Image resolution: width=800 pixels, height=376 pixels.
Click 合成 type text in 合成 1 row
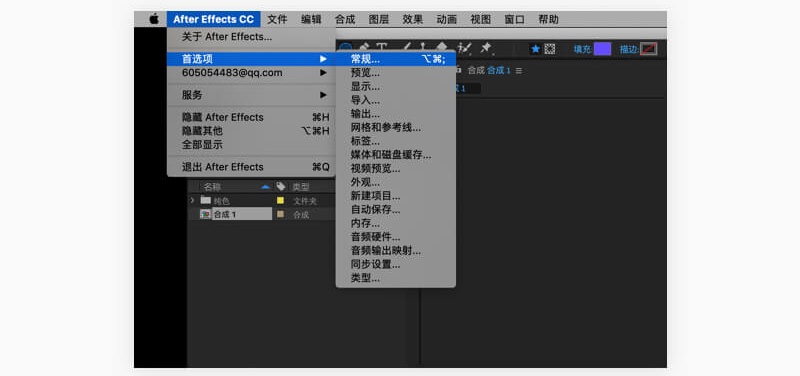[x=301, y=215]
